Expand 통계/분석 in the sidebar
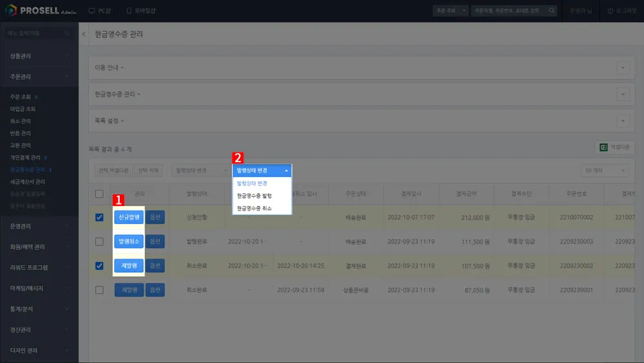The width and height of the screenshot is (644, 363). [x=39, y=309]
